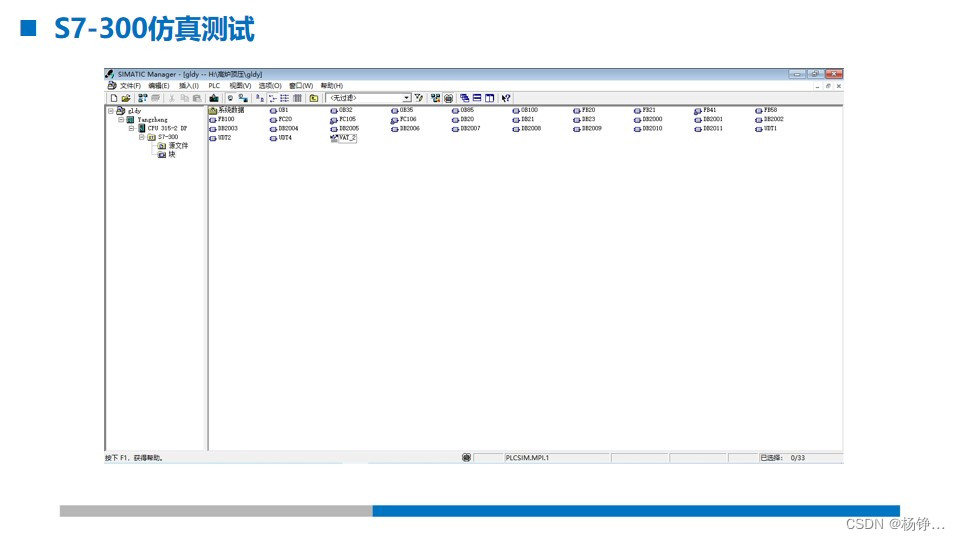Open the 选项(O) menu
Viewport: 960px width, 540px height.
(270, 86)
